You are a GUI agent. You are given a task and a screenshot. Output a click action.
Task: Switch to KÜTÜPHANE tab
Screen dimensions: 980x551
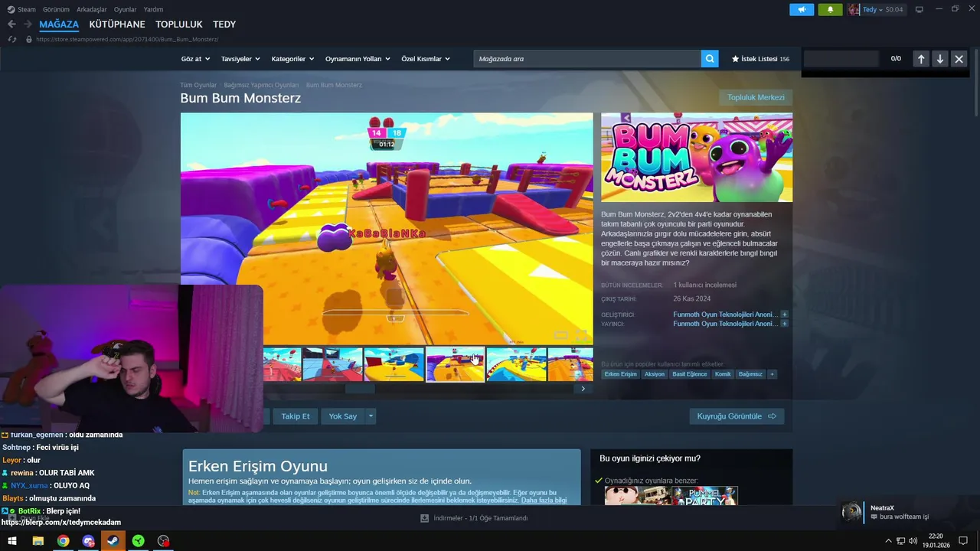click(x=117, y=24)
